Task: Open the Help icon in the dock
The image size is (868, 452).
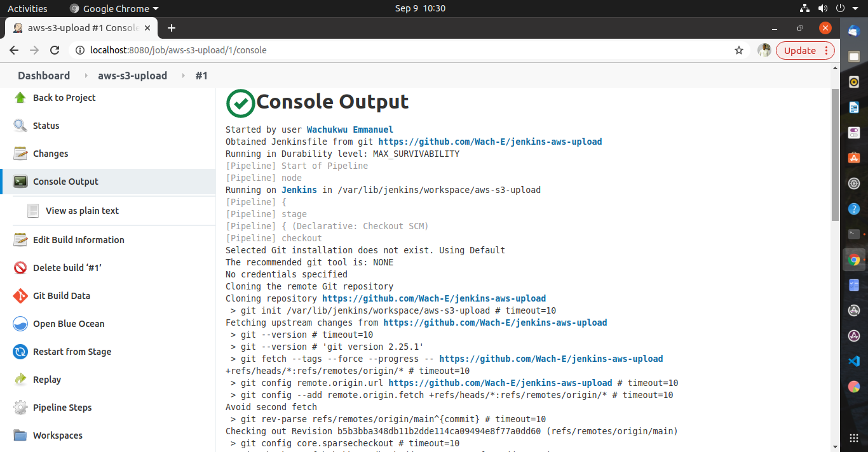Action: pos(854,209)
